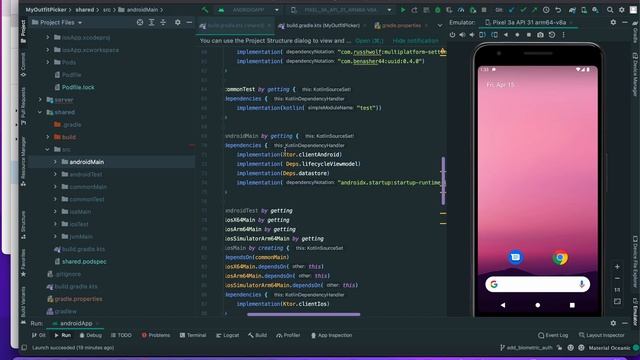Screen dimensions: 640x360
Task: Open the Run configuration androidApp dropdown
Action: tap(249, 10)
